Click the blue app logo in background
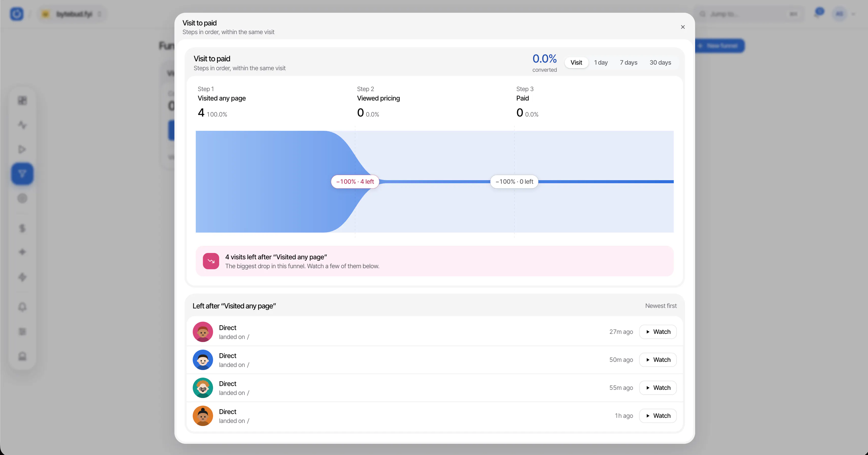 (17, 14)
